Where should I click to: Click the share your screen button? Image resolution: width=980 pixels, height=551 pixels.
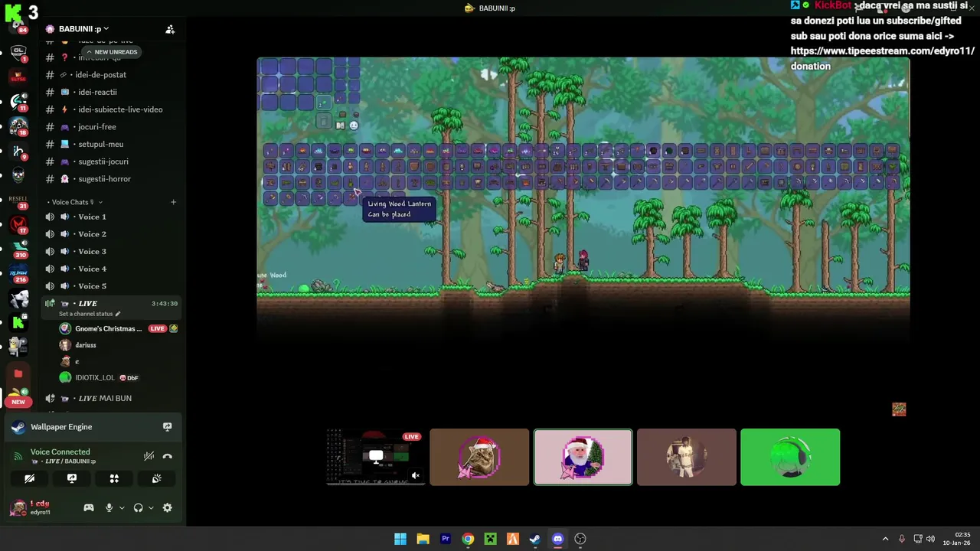pos(72,478)
